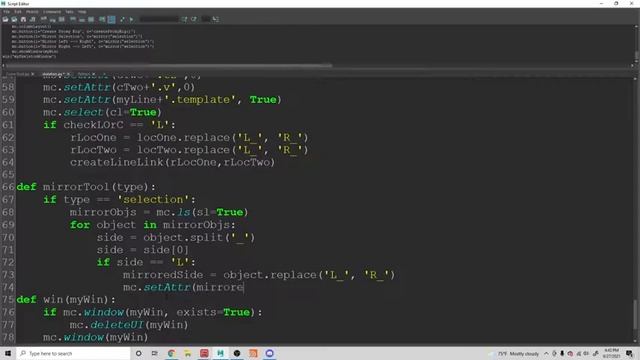This screenshot has width=640, height=360.
Task: Click "if side == 'L':" on line 72
Action: coord(146,262)
